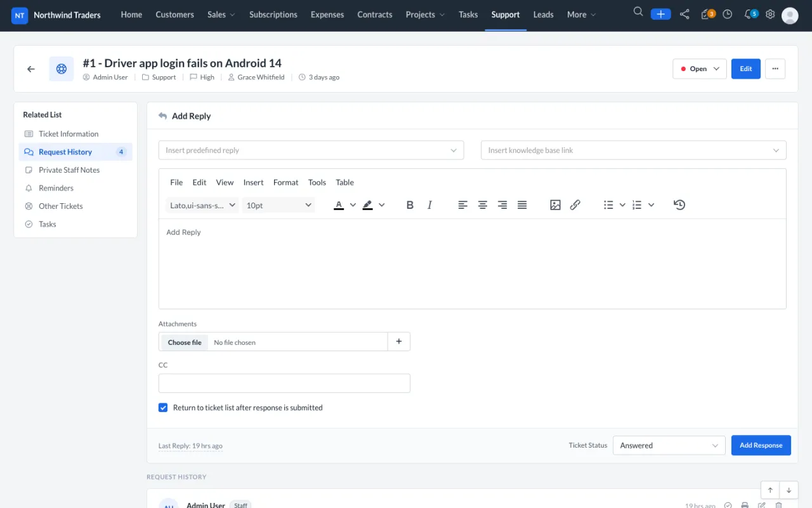Change the Ticket Status dropdown from Answered

[669, 445]
